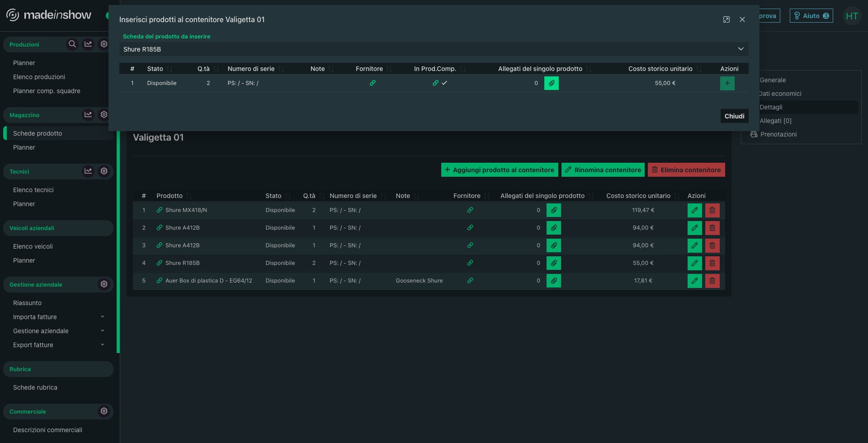Screen dimensions: 868x443
Task: Switch to the Dati economici section
Action: 780,94
